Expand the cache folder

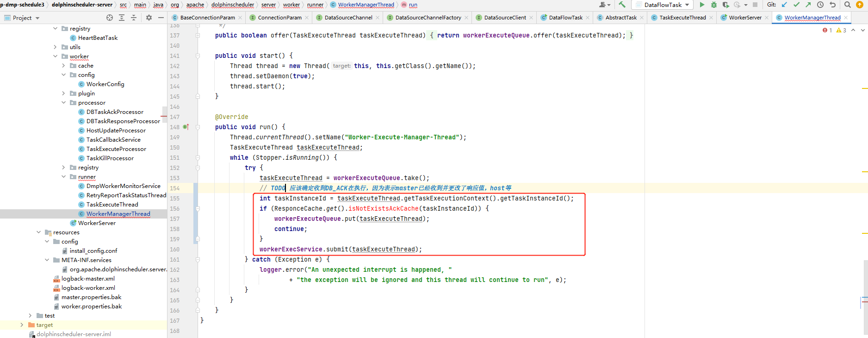pyautogui.click(x=64, y=65)
